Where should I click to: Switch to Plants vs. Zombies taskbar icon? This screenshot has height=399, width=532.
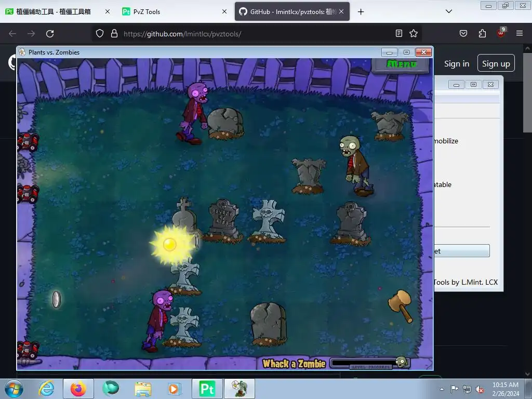(x=240, y=389)
